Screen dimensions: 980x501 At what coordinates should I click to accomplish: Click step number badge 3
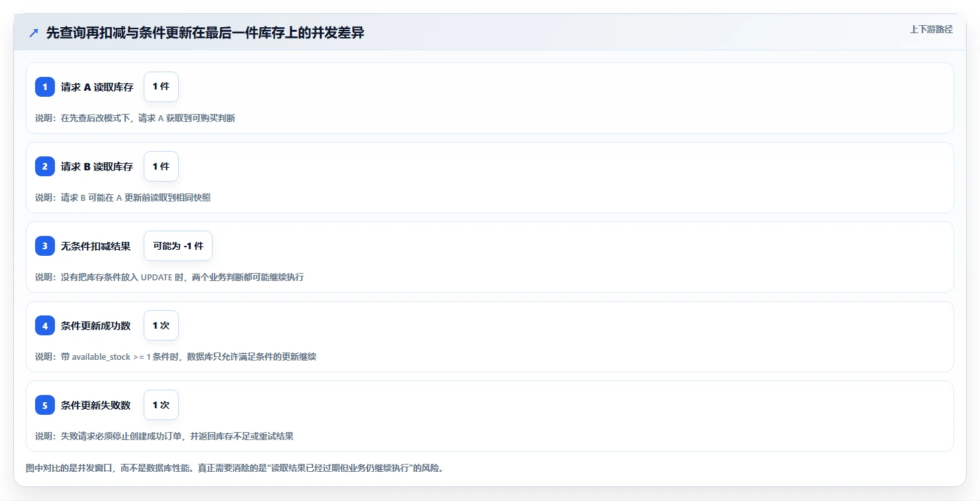(x=45, y=246)
